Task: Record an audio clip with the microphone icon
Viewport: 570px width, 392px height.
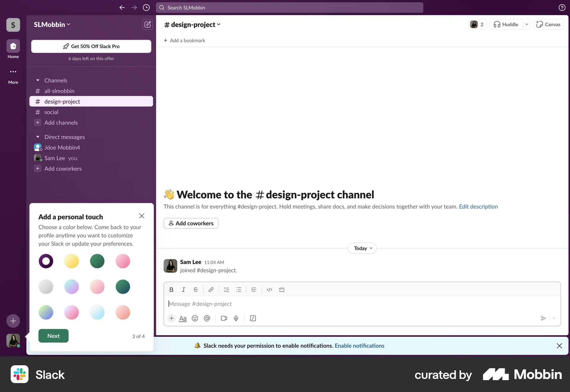Action: (236, 318)
